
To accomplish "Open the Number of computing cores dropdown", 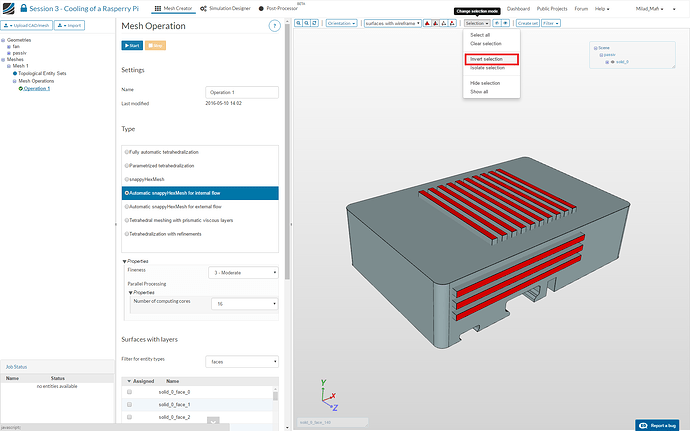I will (243, 302).
